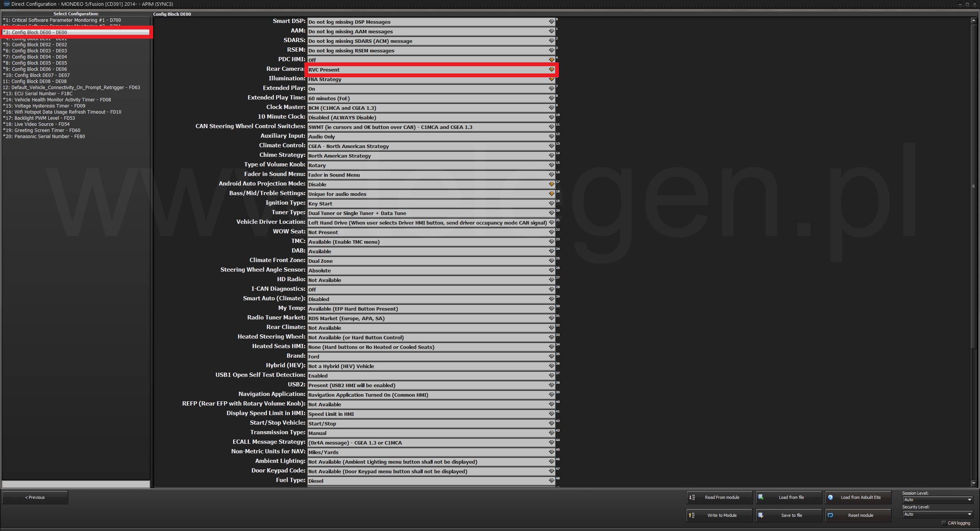This screenshot has width=980, height=531.
Task: Click the configuration list horizontal scrollbar
Action: 76,484
